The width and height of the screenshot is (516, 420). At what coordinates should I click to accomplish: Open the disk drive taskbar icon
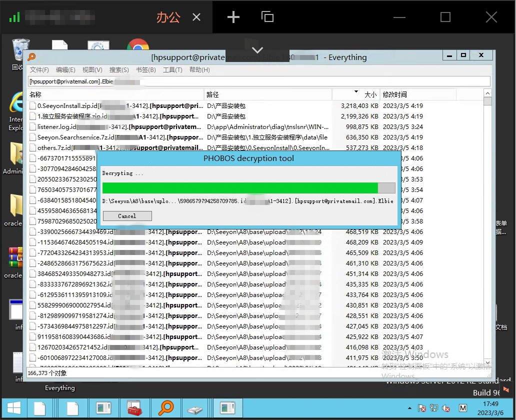(x=195, y=409)
